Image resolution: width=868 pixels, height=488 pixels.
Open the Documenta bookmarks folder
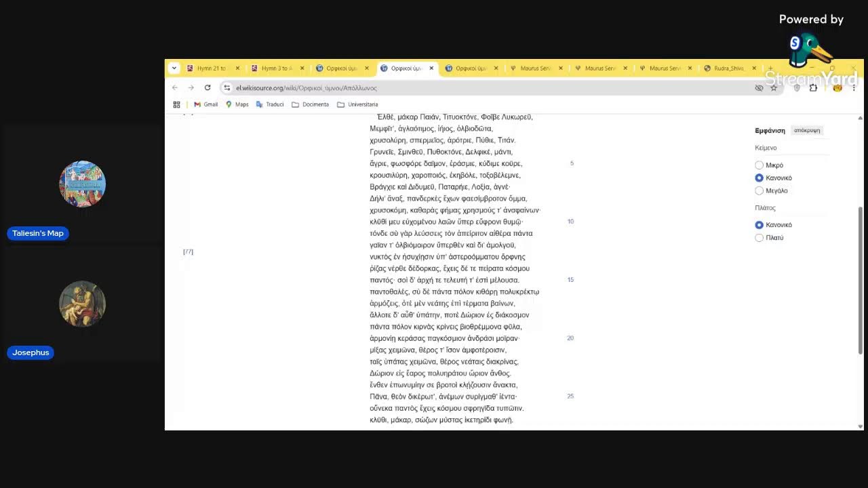(311, 104)
